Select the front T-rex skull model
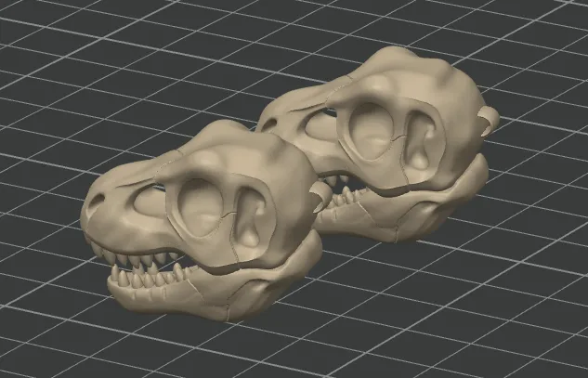The height and width of the screenshot is (378, 588). point(203,221)
